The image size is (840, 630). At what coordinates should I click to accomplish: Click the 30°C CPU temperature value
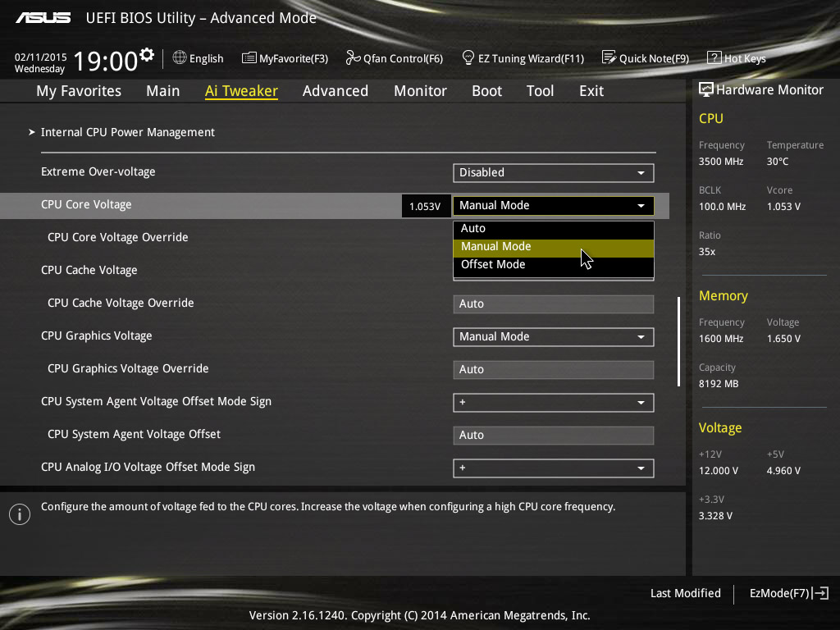click(778, 162)
